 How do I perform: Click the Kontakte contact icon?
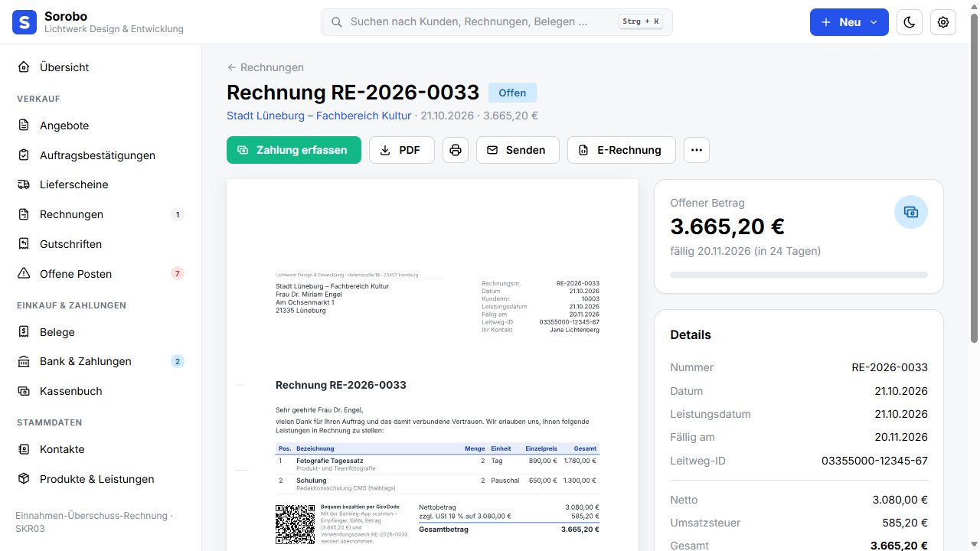coord(24,449)
